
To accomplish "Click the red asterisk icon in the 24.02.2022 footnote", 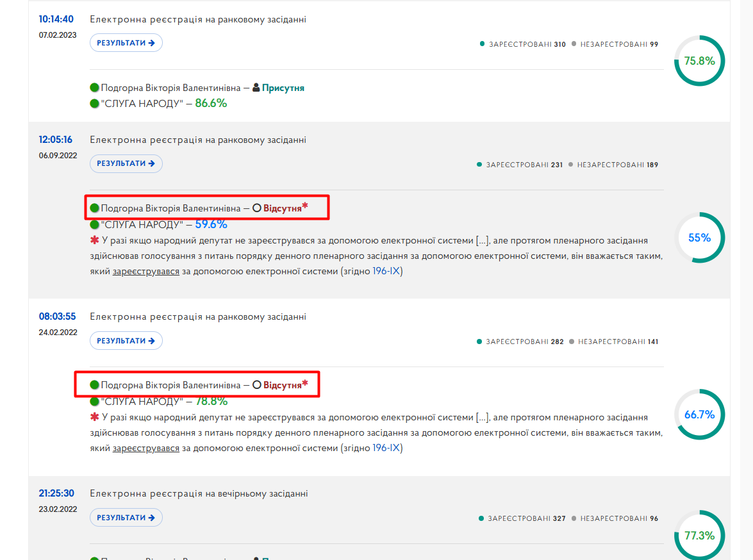I will coord(95,417).
